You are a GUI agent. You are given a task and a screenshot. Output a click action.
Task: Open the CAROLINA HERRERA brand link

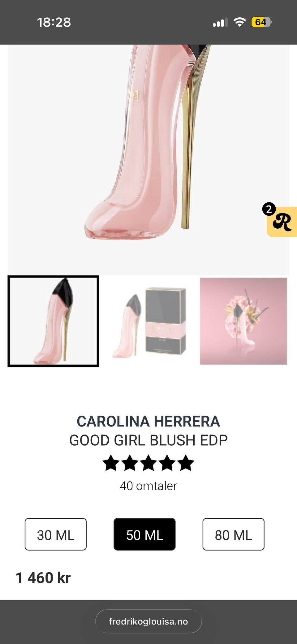tap(148, 421)
